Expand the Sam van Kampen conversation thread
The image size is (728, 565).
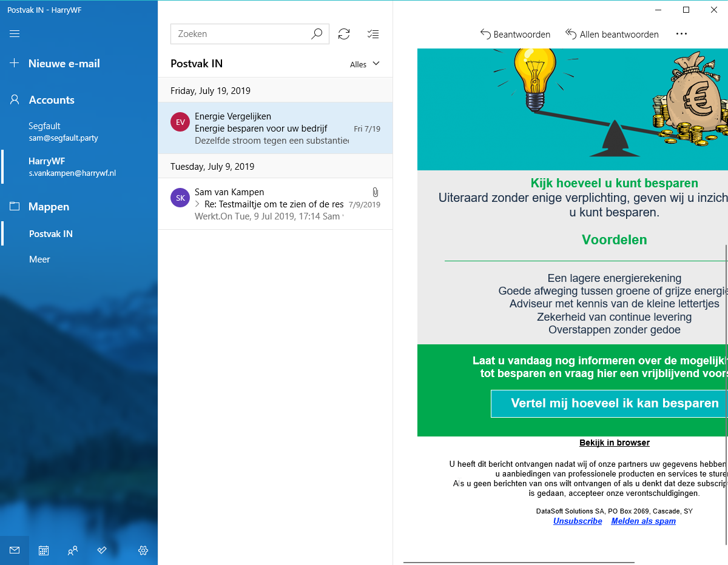[x=197, y=204]
